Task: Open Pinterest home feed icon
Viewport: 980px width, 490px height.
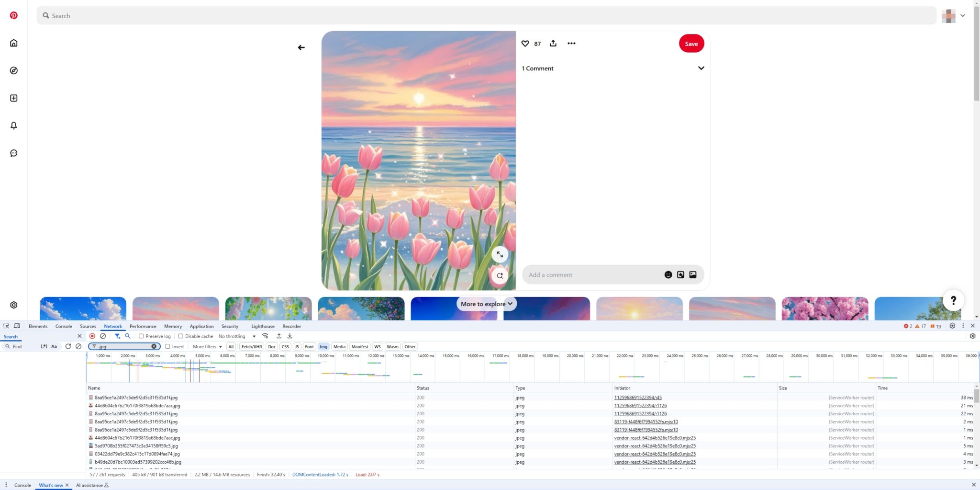Action: [14, 43]
